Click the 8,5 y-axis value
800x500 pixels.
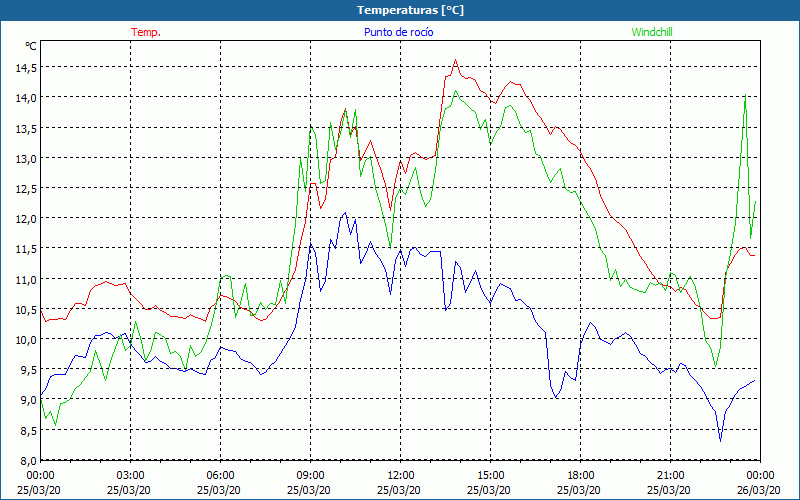(29, 430)
